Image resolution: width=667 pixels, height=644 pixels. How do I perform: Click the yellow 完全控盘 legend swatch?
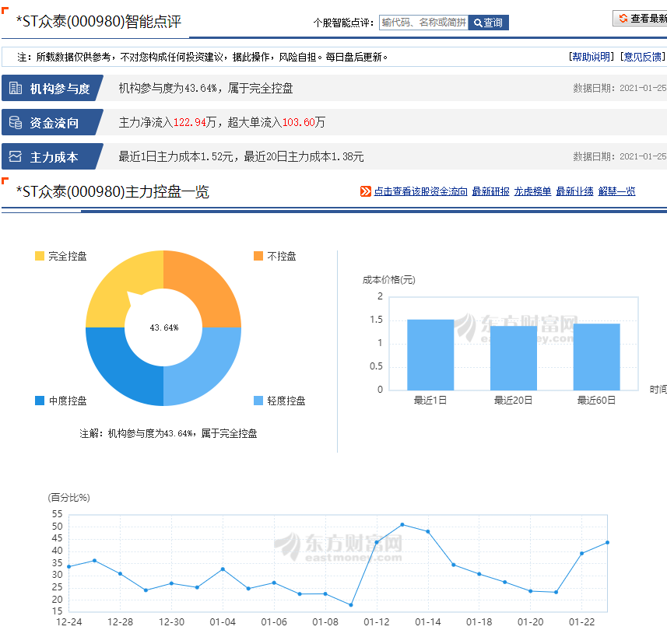pyautogui.click(x=40, y=256)
